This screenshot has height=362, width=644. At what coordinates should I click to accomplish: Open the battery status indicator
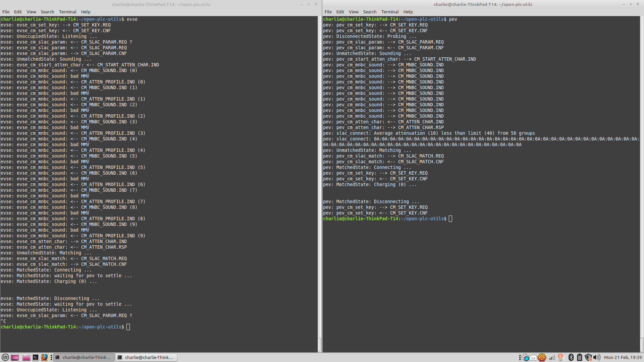click(x=580, y=357)
